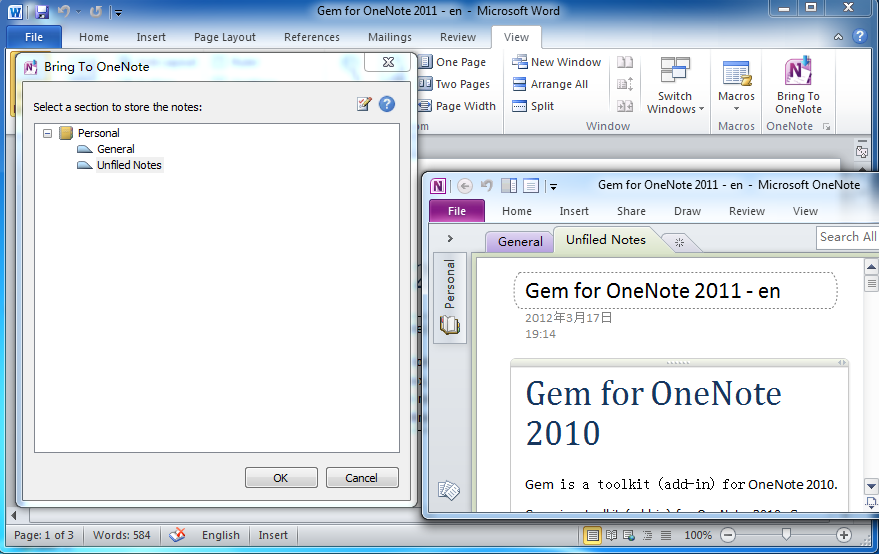Screen dimensions: 879x554
Task: Click Cancel in Bring To OneNote dialog
Action: pos(362,478)
